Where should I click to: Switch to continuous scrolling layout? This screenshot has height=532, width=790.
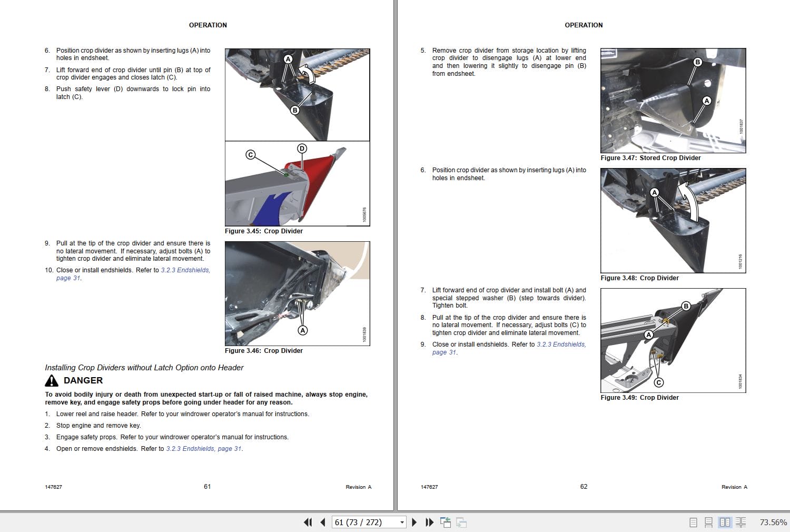coord(708,522)
